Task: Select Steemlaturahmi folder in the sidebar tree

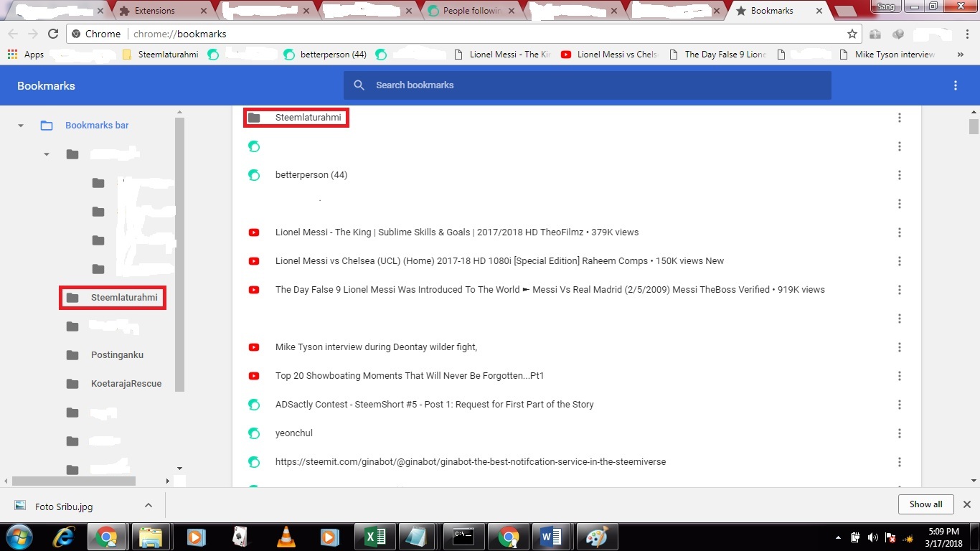Action: tap(124, 298)
